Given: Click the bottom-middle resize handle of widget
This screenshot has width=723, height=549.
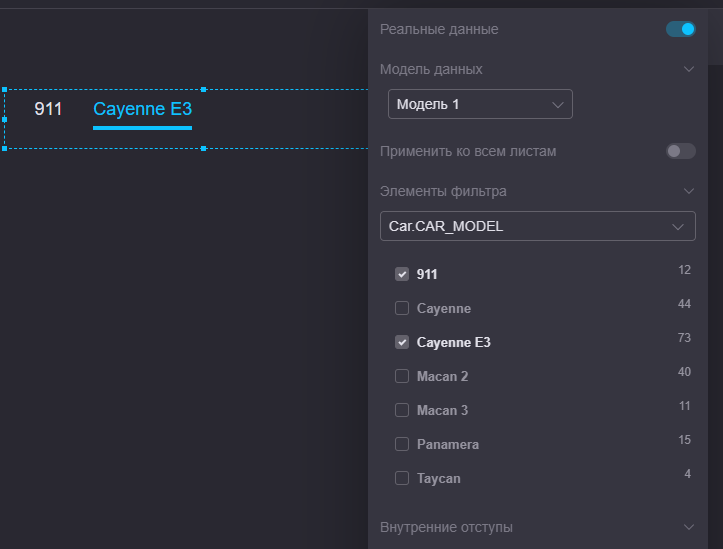Looking at the screenshot, I should (204, 148).
